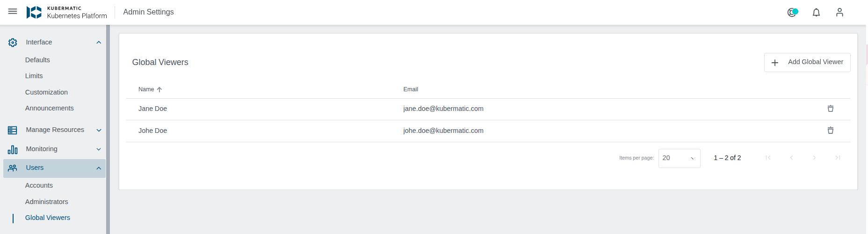The width and height of the screenshot is (868, 234).
Task: Collapse the Users section
Action: coord(99,168)
